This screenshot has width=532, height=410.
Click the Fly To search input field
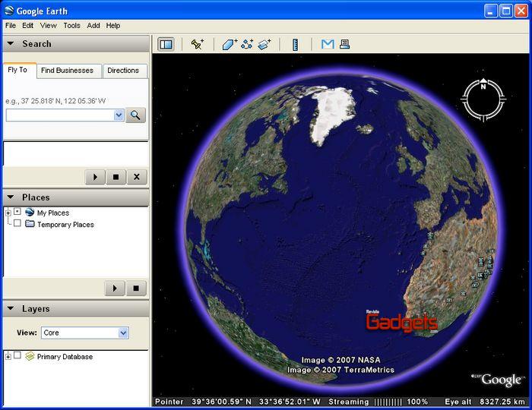pos(60,115)
